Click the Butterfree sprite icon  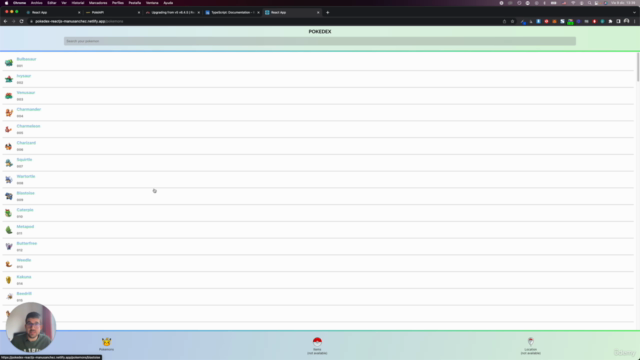[9, 247]
